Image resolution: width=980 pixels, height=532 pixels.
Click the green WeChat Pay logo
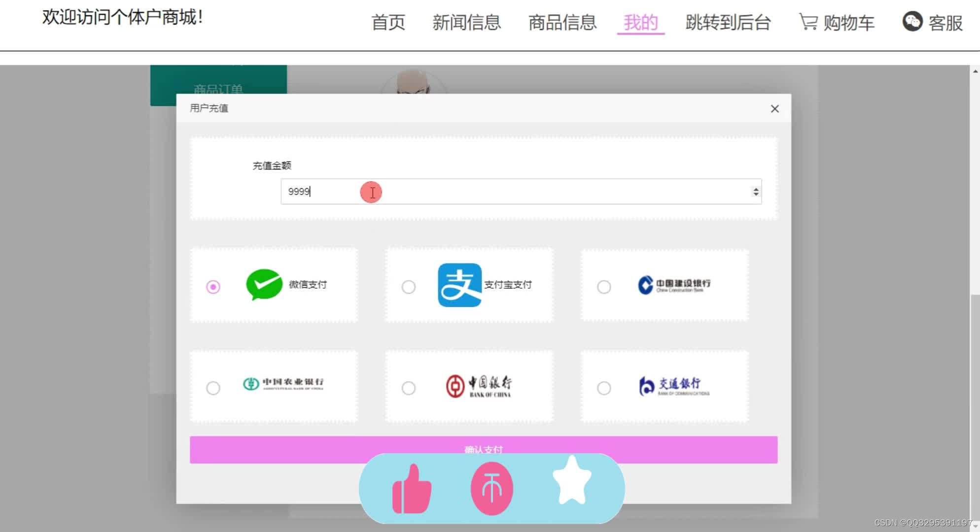pyautogui.click(x=264, y=285)
